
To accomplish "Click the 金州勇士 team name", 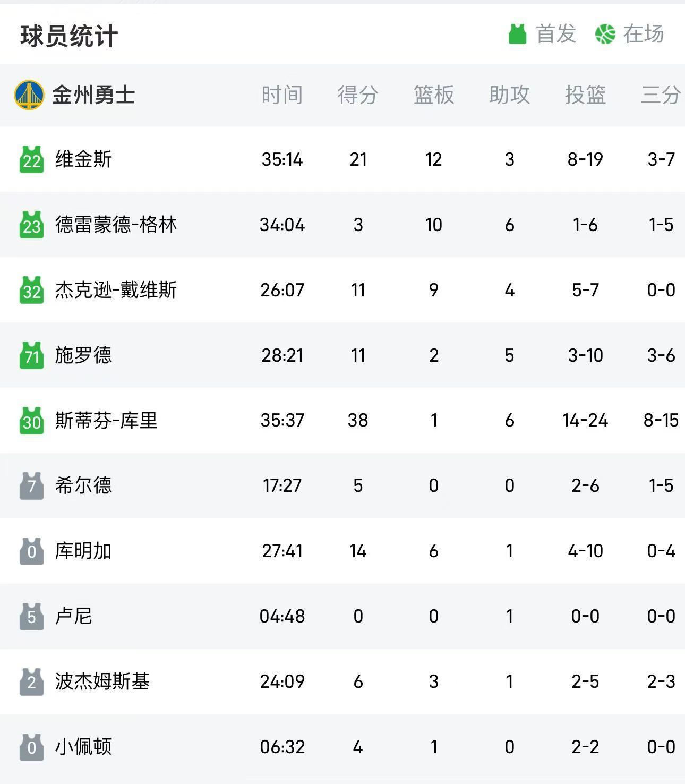I will [93, 95].
